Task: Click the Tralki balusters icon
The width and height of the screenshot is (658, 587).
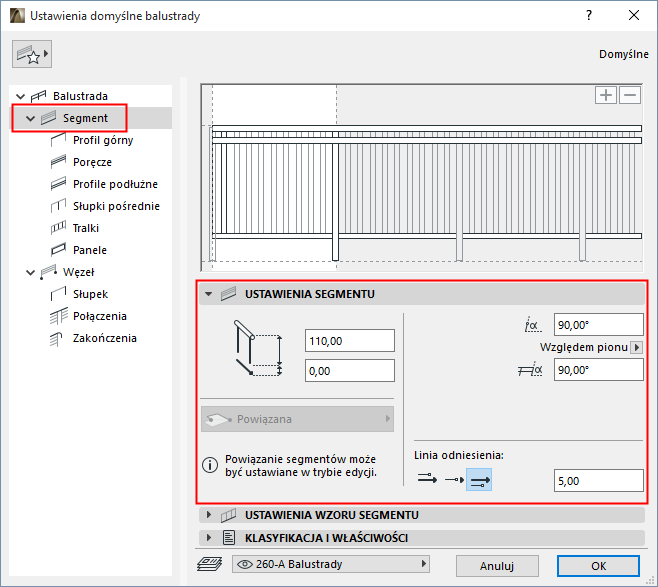Action: click(x=58, y=228)
